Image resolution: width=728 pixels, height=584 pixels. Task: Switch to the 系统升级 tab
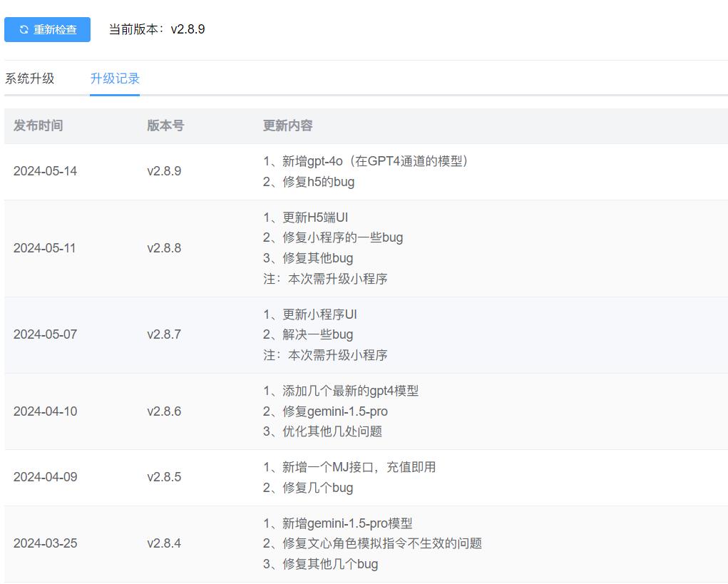click(x=30, y=78)
